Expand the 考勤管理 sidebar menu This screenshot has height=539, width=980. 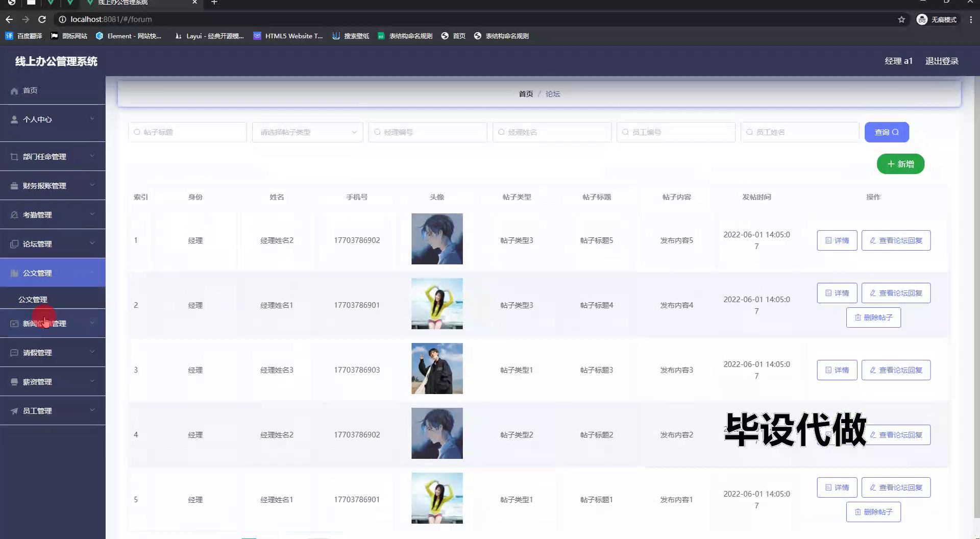[x=53, y=215]
